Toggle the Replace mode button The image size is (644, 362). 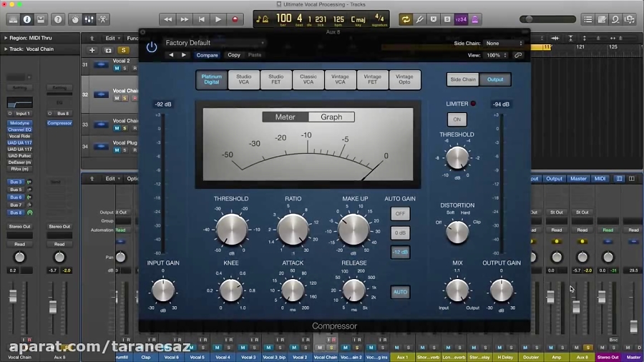tap(434, 19)
